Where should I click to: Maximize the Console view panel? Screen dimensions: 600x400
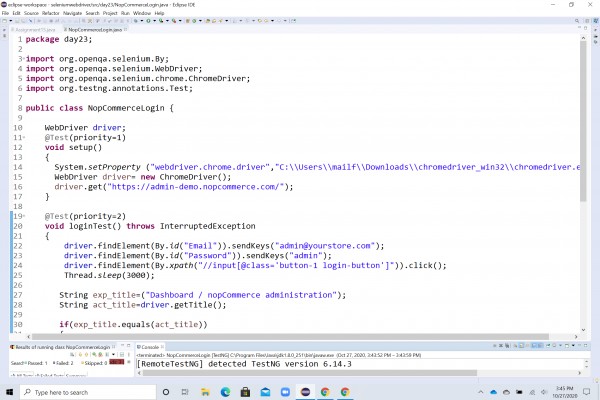585,345
